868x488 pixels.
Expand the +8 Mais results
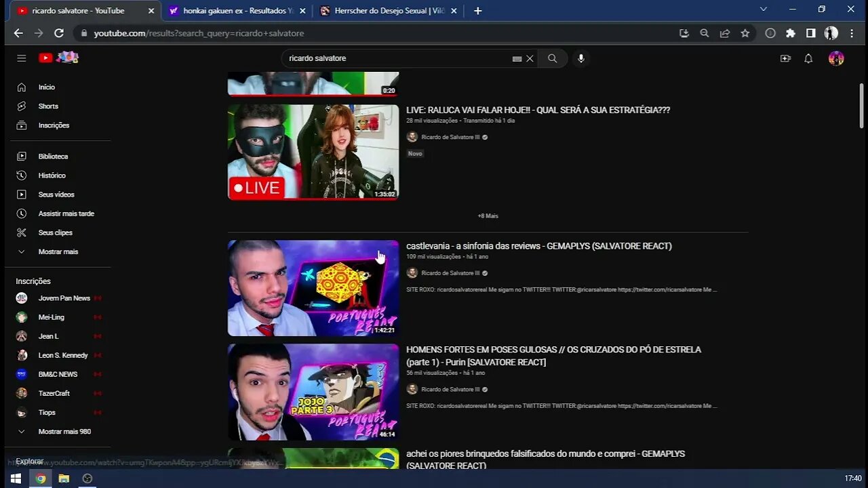[488, 216]
